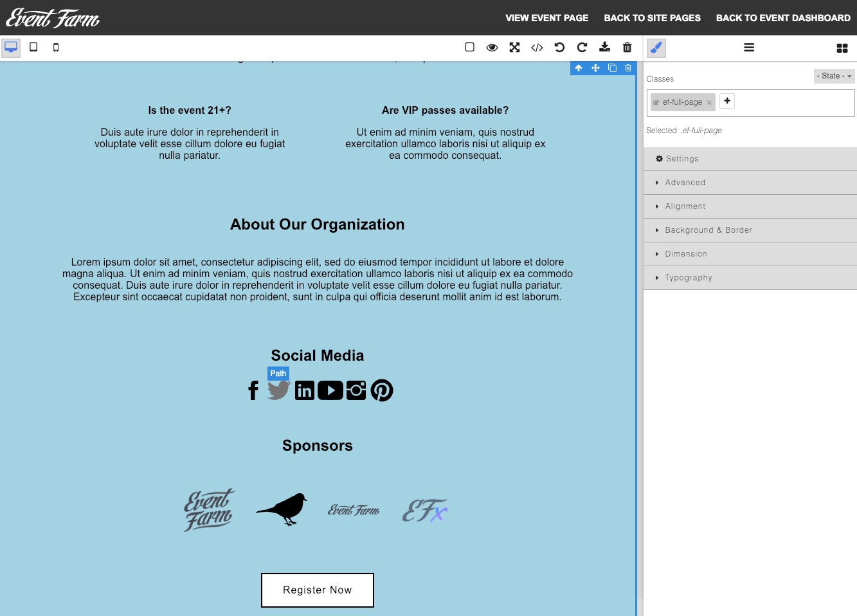Open the Layer Manager panel
Image resolution: width=857 pixels, height=616 pixels.
749,48
